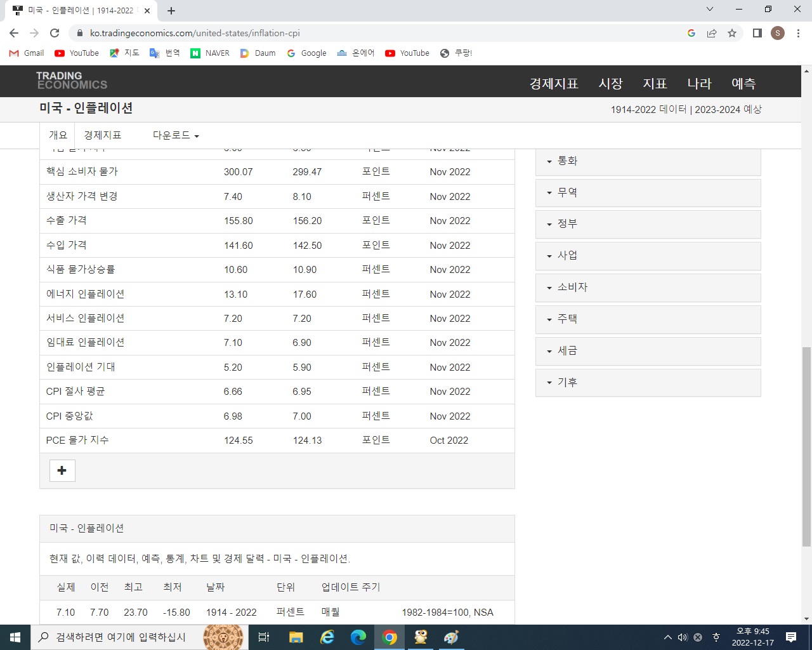Open Windows Start menu
The image size is (812, 650).
click(15, 637)
